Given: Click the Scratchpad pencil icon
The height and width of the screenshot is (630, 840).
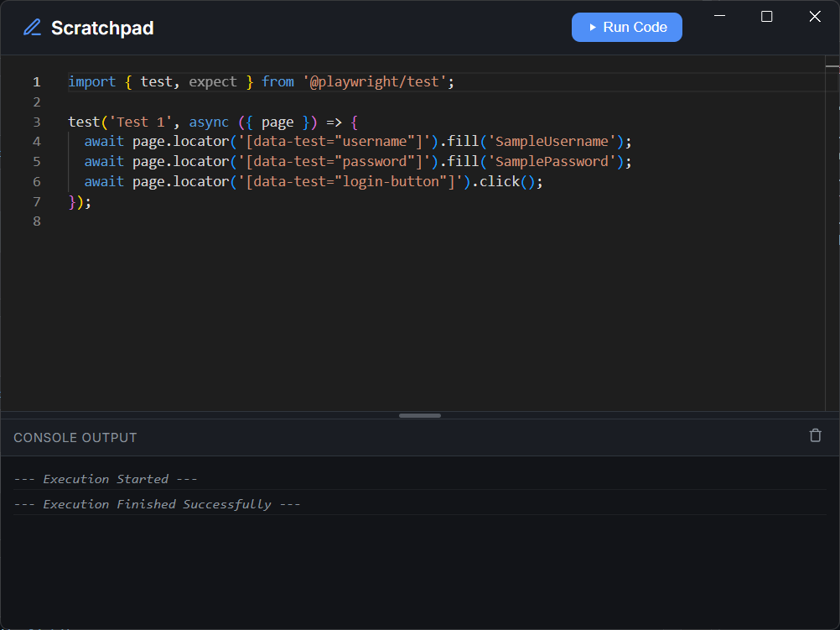Looking at the screenshot, I should coord(32,28).
